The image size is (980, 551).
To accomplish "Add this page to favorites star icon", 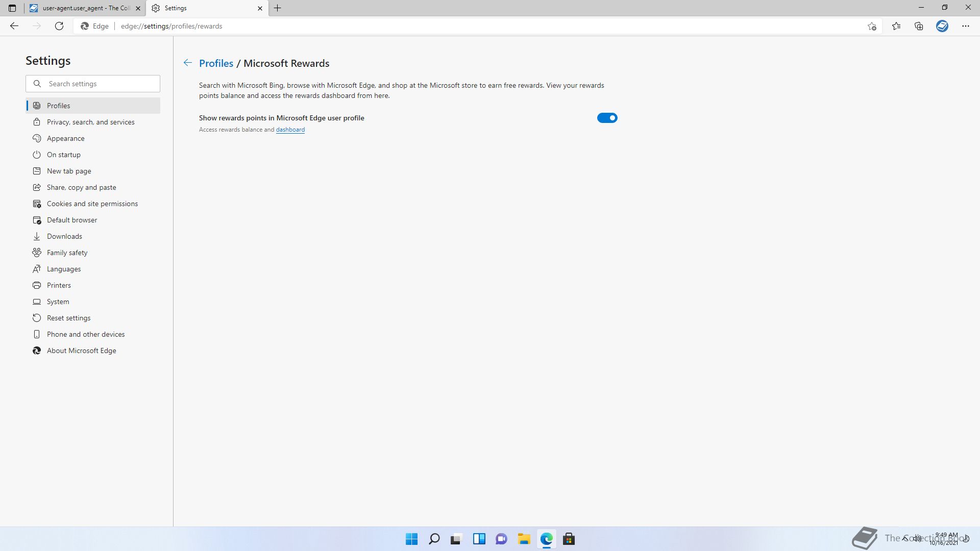I will click(x=872, y=26).
